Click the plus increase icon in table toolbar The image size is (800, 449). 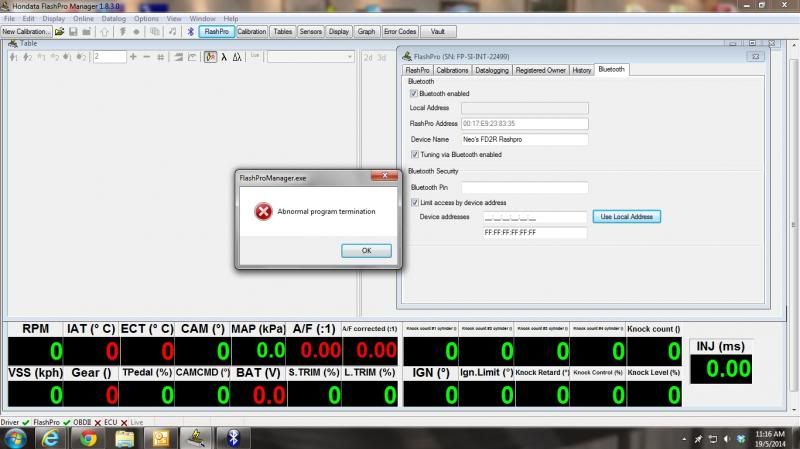pos(134,57)
